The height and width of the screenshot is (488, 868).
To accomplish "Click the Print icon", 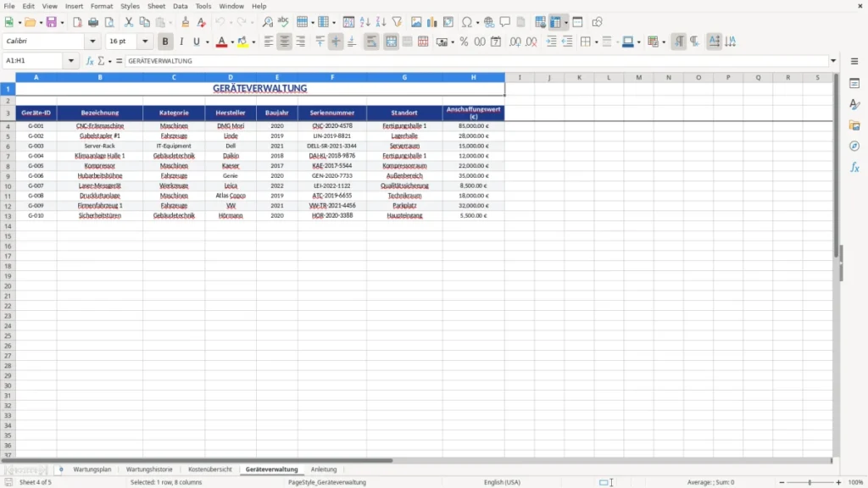I will (x=93, y=22).
